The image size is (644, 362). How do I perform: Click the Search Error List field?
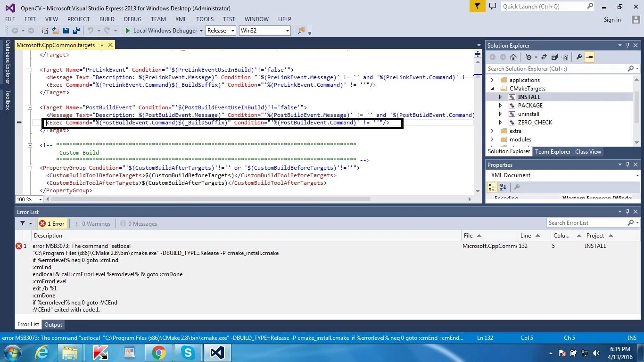(x=593, y=223)
